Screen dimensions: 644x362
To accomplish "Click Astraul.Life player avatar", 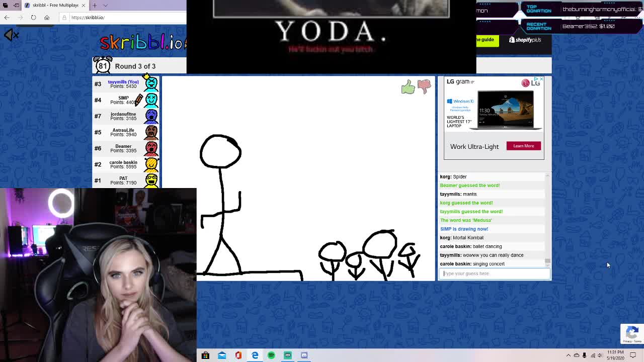I will [151, 132].
